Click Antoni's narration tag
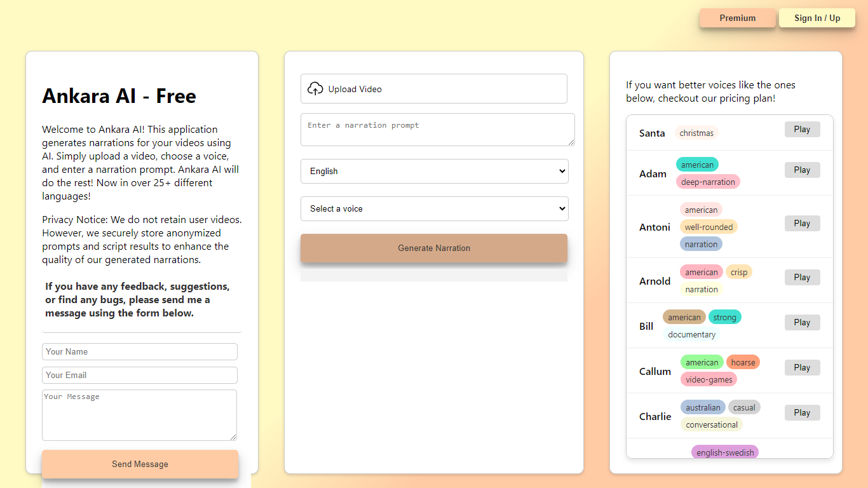Viewport: 868px width, 488px height. [x=701, y=244]
